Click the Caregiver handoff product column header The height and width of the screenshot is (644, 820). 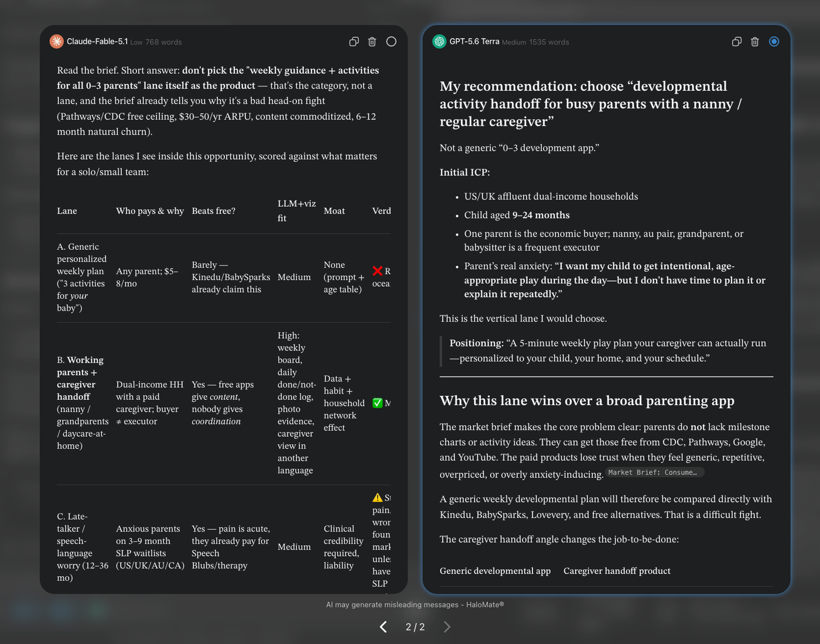pyautogui.click(x=617, y=571)
